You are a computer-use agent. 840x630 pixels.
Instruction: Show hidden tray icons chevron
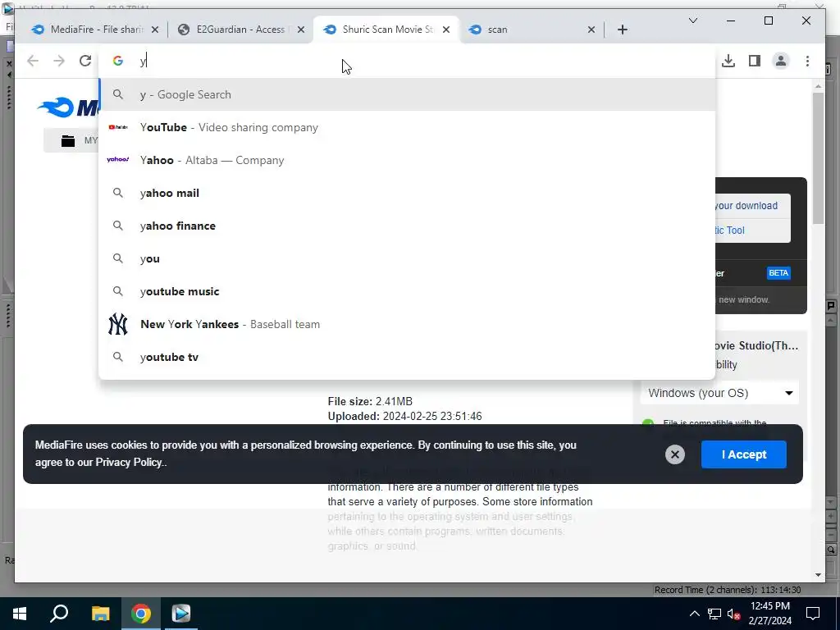694,614
